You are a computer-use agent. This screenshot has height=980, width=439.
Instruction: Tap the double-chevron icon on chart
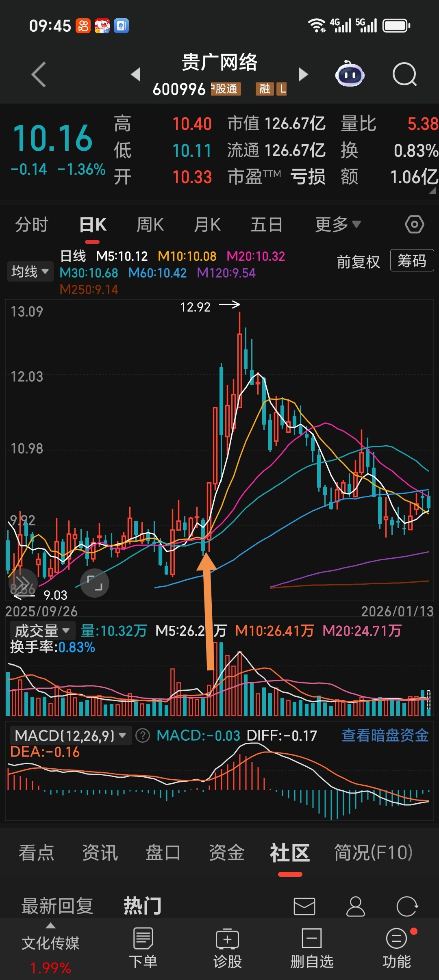pos(22,583)
